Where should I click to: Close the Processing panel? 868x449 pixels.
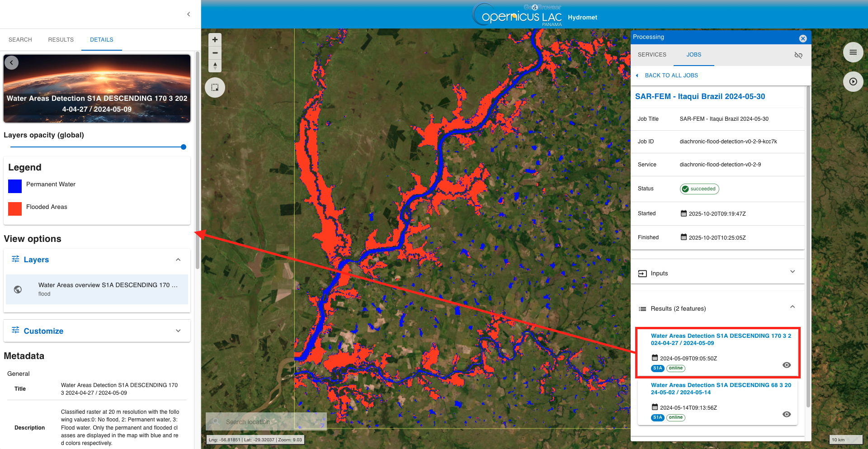point(802,38)
